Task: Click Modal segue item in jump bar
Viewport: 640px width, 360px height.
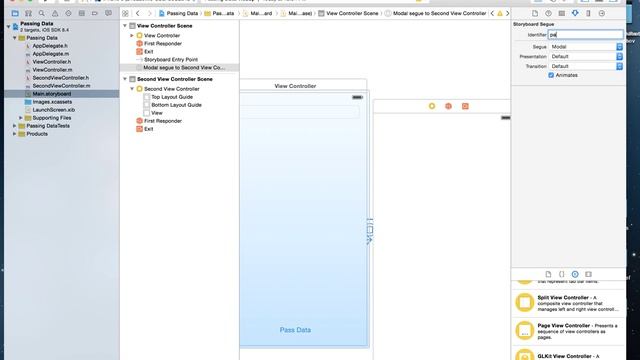Action: point(435,13)
